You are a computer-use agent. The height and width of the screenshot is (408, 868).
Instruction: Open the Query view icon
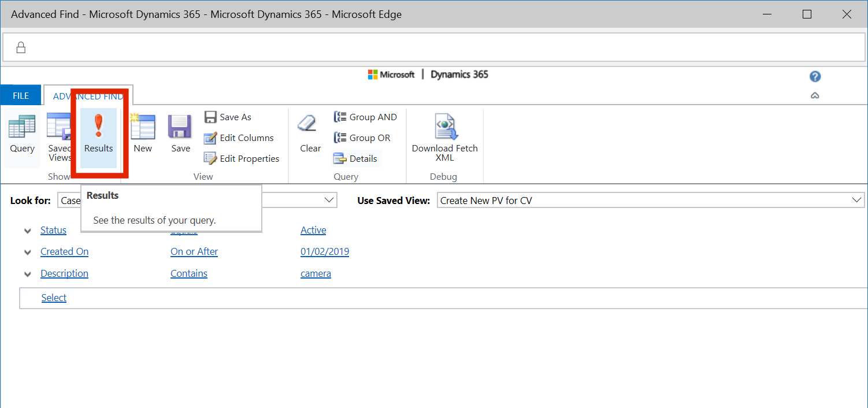pyautogui.click(x=23, y=134)
